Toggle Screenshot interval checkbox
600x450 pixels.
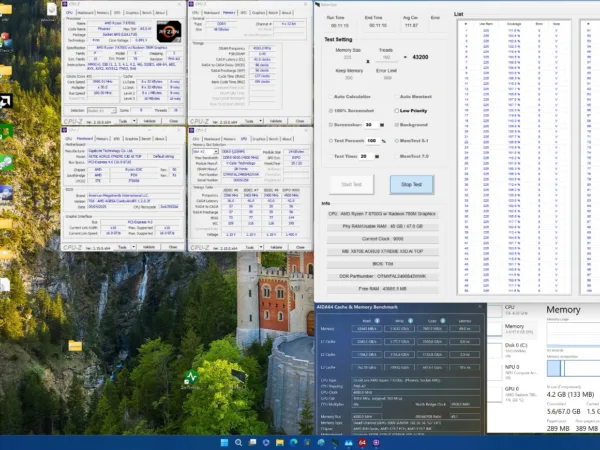coord(331,125)
